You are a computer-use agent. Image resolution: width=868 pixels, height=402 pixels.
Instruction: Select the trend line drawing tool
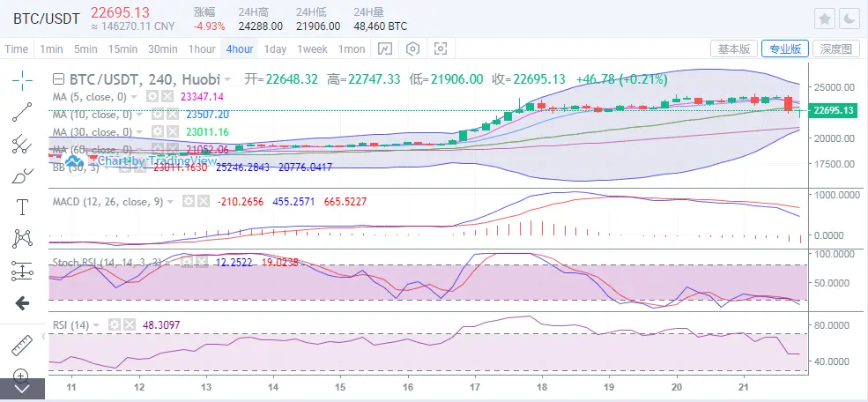pyautogui.click(x=22, y=112)
